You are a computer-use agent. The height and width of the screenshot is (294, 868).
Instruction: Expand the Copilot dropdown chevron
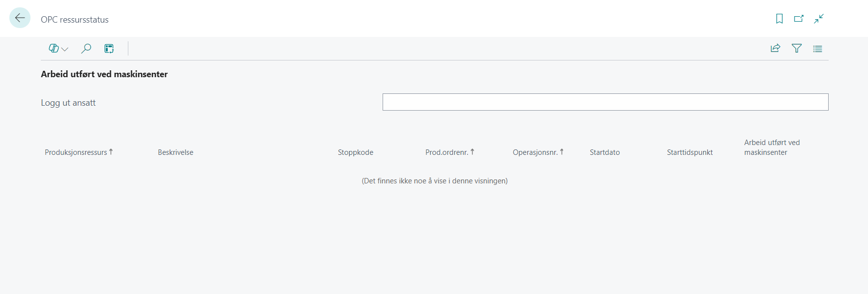65,49
